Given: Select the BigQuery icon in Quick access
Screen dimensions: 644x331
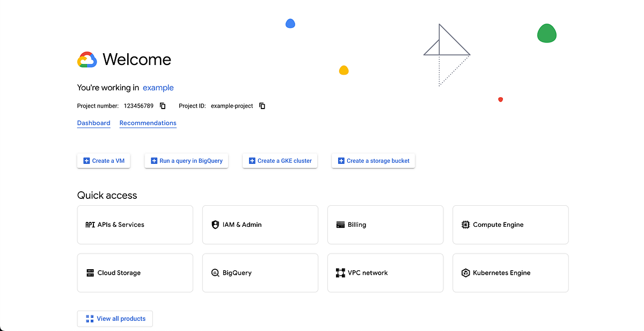Looking at the screenshot, I should tap(215, 272).
